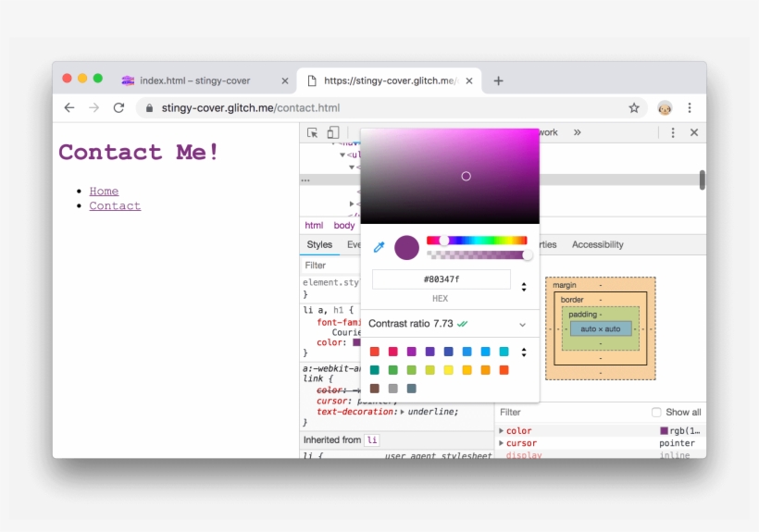The image size is (759, 532).
Task: Go back with the browser back arrow
Action: [69, 108]
